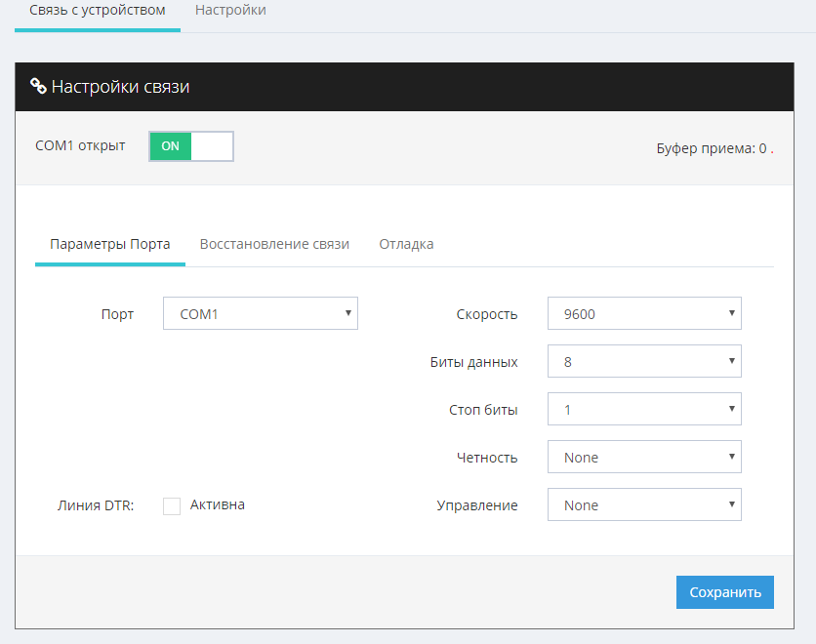
Task: Toggle the COM1 ON switch off
Action: (191, 146)
